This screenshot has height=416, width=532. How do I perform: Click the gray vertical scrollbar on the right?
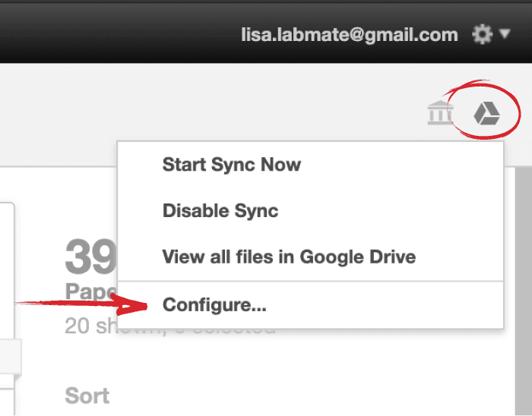(524, 292)
